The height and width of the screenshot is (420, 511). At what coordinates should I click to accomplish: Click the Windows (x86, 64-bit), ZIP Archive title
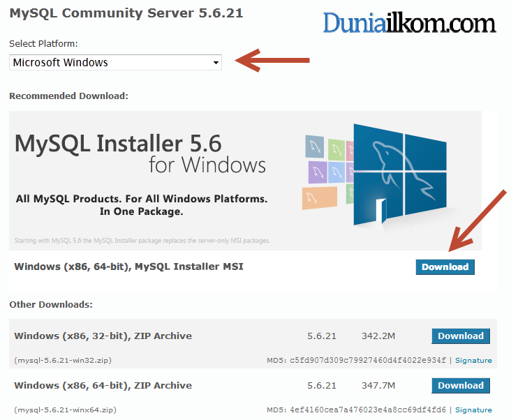point(103,386)
